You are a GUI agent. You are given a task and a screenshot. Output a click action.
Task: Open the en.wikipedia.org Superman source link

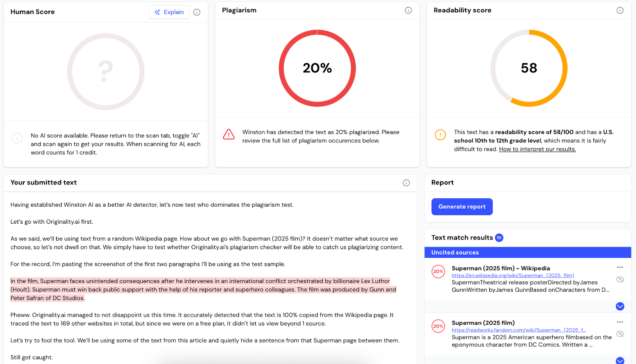pos(513,275)
